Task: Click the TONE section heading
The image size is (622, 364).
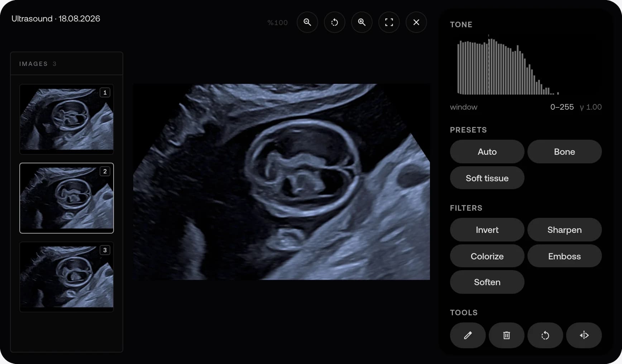Action: (461, 24)
